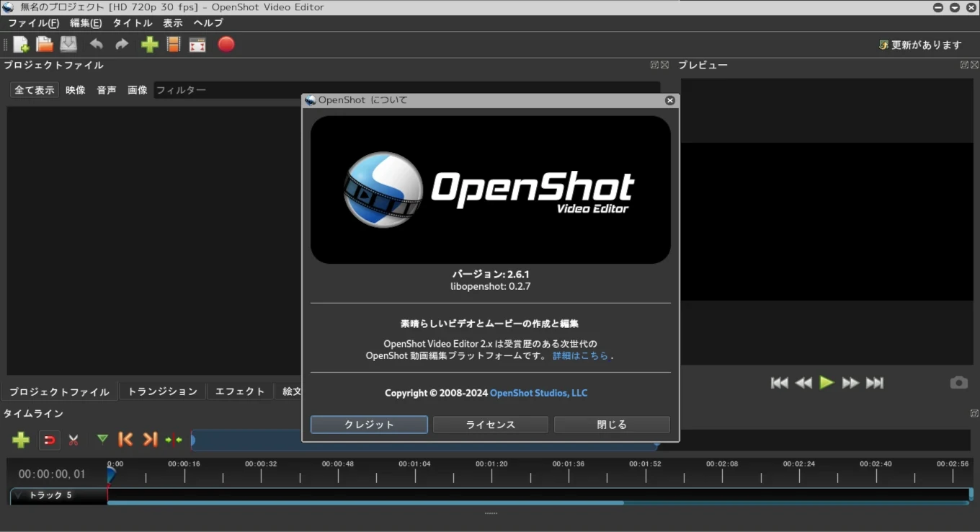The width and height of the screenshot is (980, 532).
Task: Click the Open Project folder icon
Action: [45, 45]
